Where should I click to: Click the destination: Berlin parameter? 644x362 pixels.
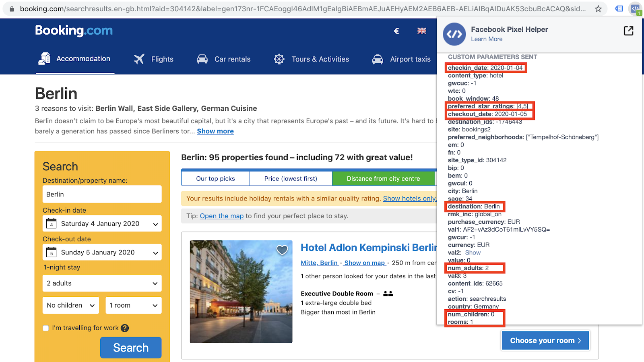(474, 207)
